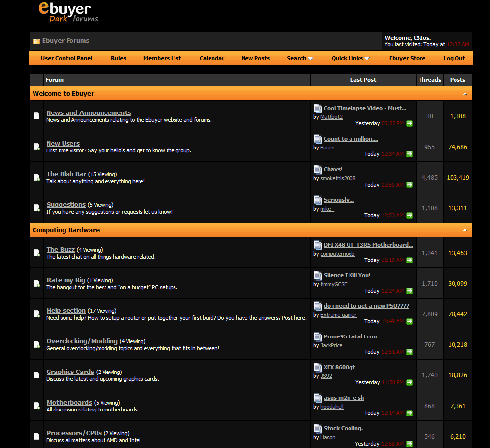Image resolution: width=490 pixels, height=448 pixels.
Task: Click the Overclocking/Modding forum status icon
Action: point(36,344)
